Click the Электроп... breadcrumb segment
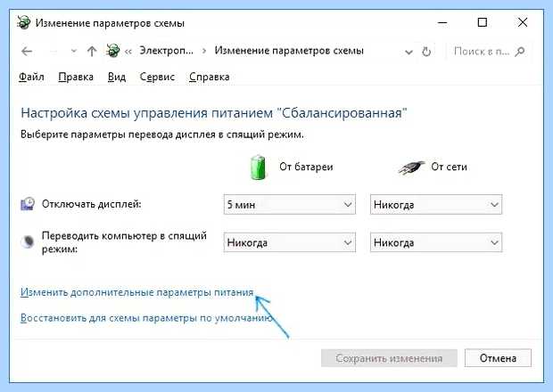The width and height of the screenshot is (553, 392). pos(167,51)
